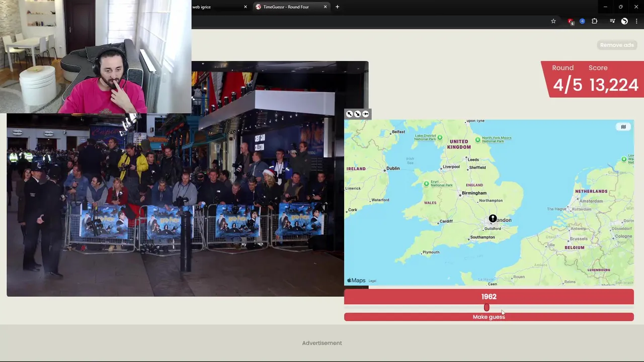Click Dublin on the map

[x=392, y=168]
